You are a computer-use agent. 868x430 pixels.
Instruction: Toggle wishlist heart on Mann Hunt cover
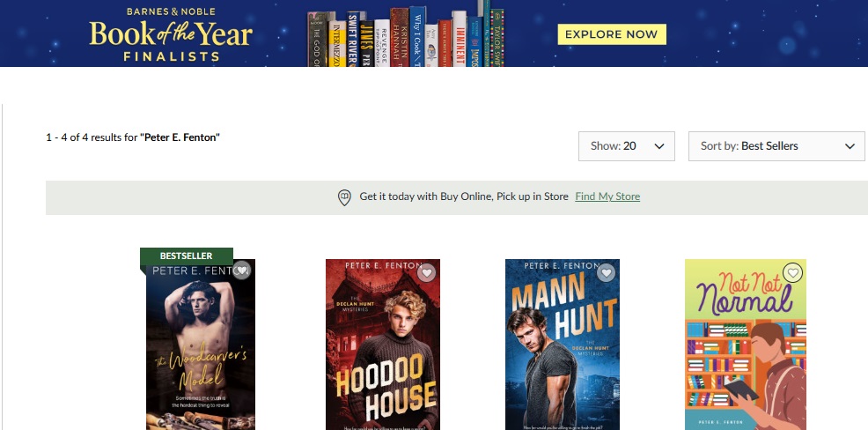point(607,272)
